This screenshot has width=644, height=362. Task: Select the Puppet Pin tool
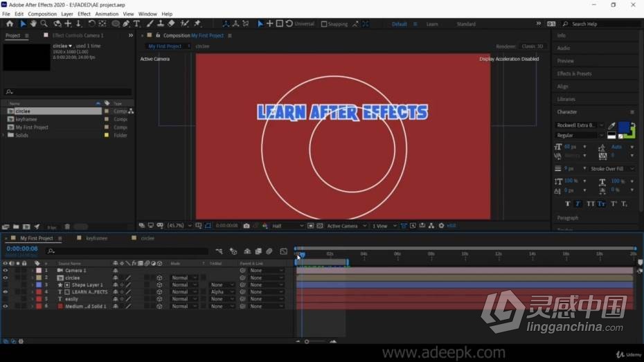click(197, 24)
